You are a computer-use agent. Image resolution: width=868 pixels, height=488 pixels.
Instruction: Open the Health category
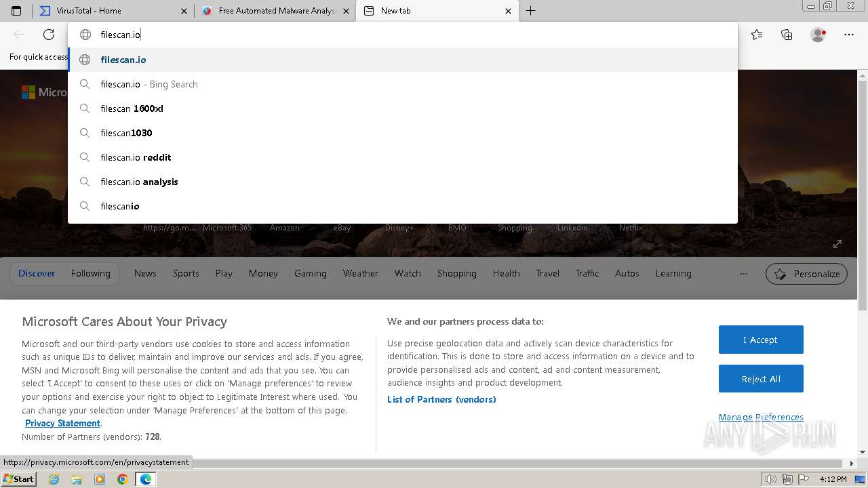[x=507, y=273]
